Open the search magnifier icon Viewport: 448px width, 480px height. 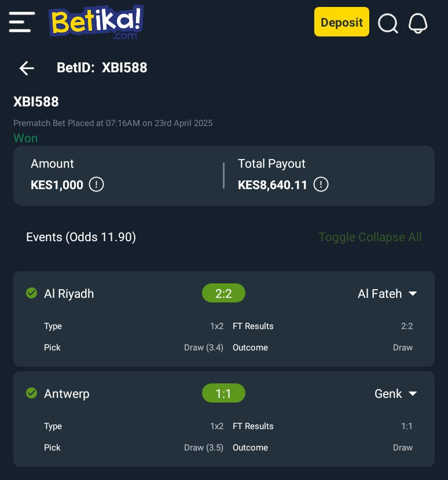(388, 23)
